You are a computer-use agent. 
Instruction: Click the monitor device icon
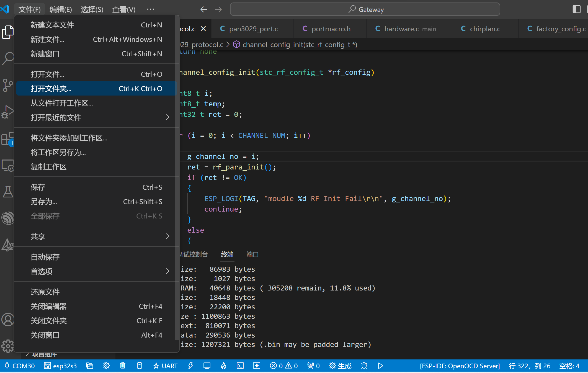click(x=207, y=366)
